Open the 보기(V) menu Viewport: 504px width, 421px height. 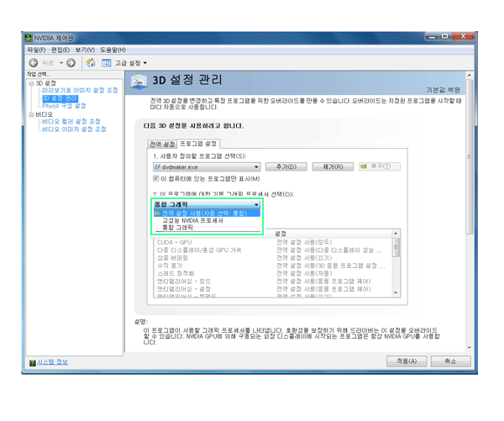point(85,50)
